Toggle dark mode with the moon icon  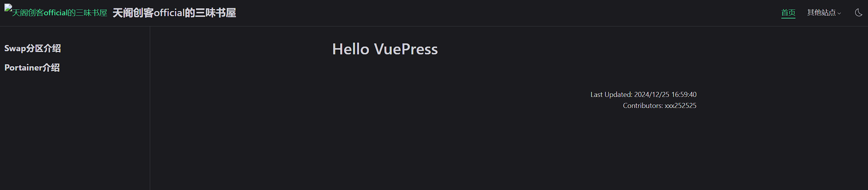(858, 13)
